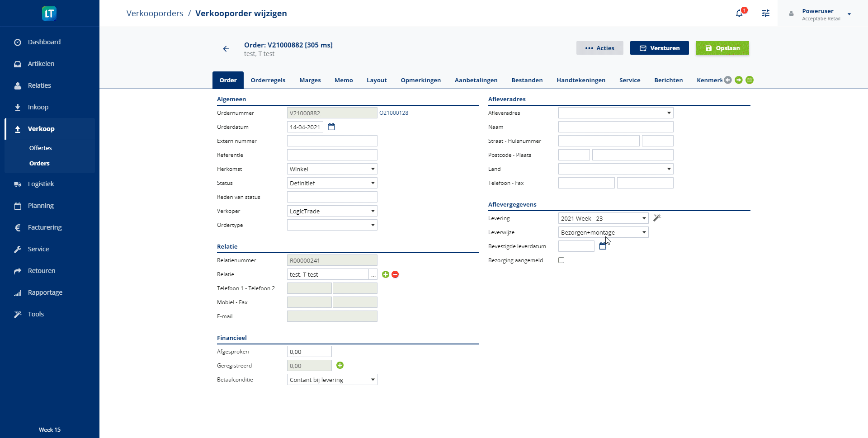The width and height of the screenshot is (868, 438).
Task: Click the green Opslaan button
Action: (722, 48)
